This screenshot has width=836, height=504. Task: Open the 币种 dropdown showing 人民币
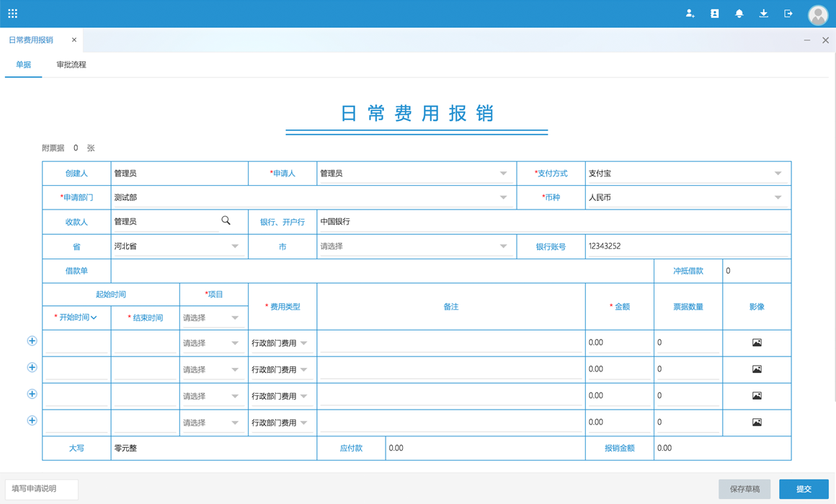pos(778,197)
